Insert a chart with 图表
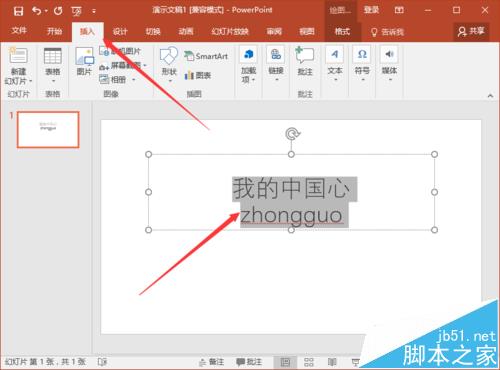500x370 pixels. (x=198, y=75)
